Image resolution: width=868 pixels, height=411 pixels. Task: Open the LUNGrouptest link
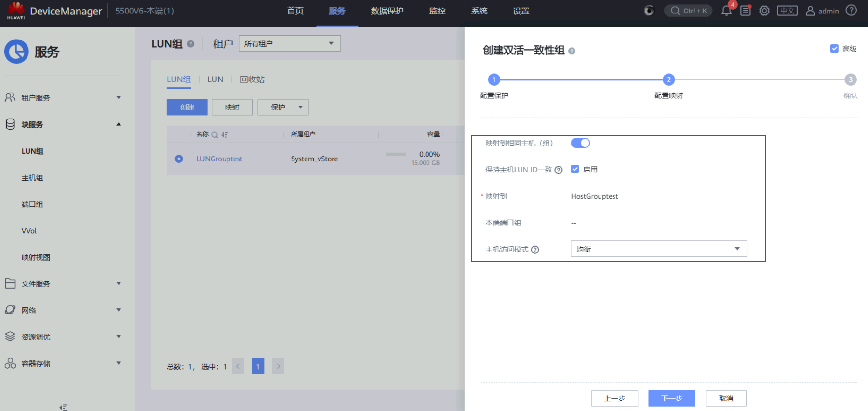click(x=219, y=159)
